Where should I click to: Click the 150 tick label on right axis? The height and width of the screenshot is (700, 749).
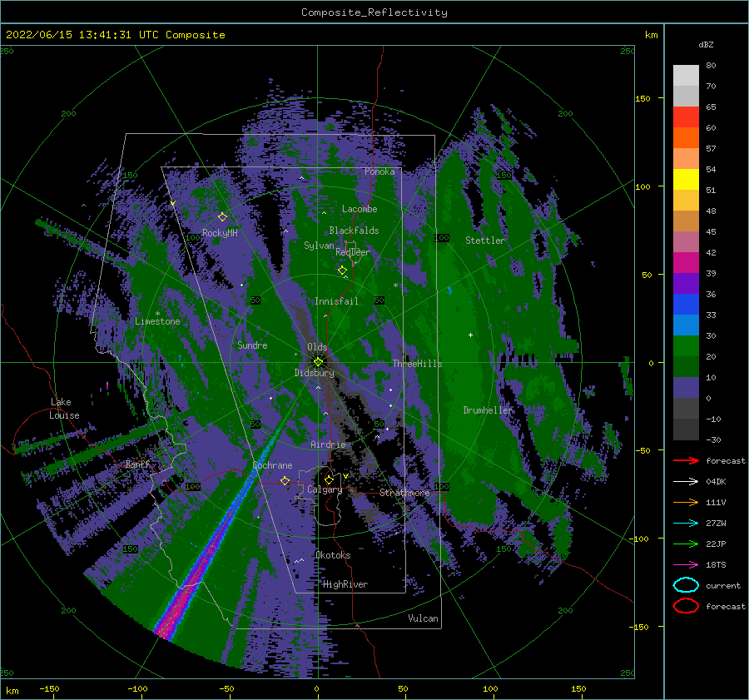click(642, 98)
